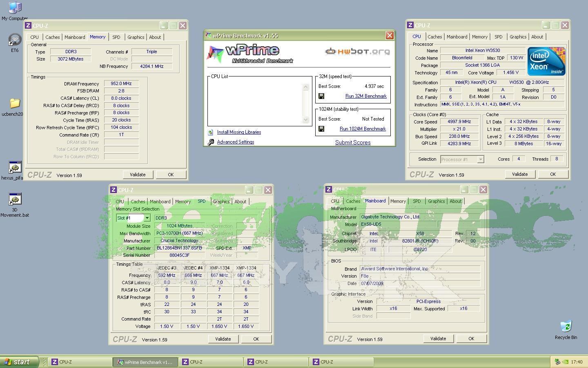Click the taskbar clock 17:40
The height and width of the screenshot is (368, 588).
(x=577, y=362)
